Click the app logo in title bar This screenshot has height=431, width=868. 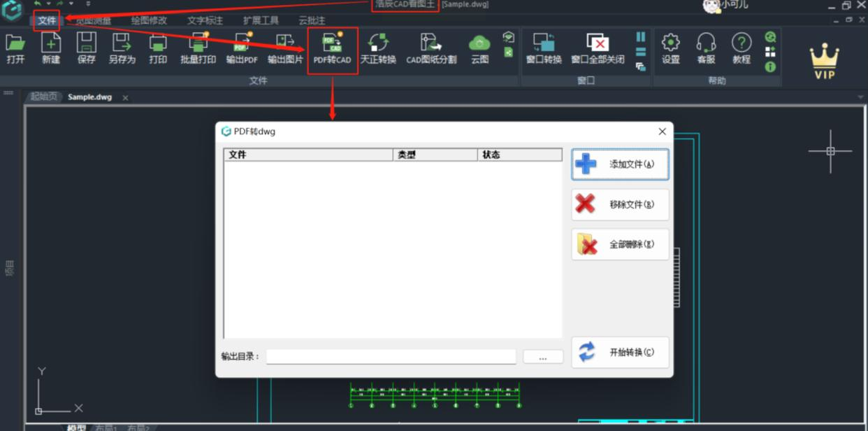(x=12, y=10)
